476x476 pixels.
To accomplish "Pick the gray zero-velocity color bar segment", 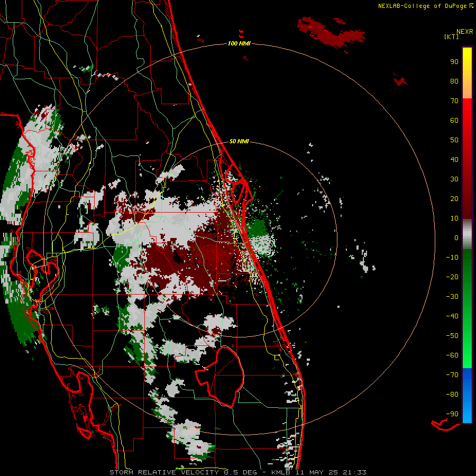I will pos(467,234).
